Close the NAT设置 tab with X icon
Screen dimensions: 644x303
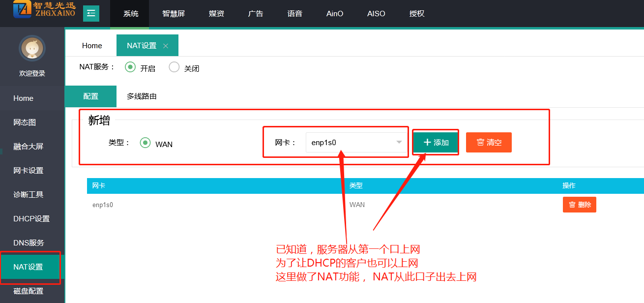[166, 46]
